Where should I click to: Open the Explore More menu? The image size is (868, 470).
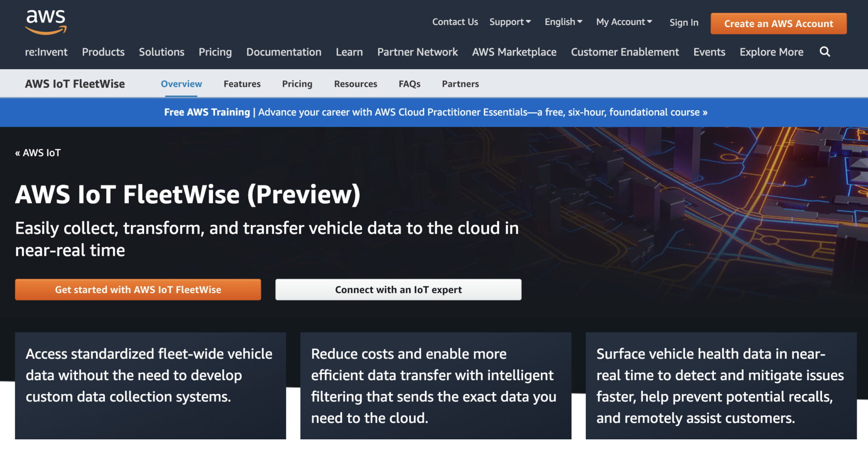pyautogui.click(x=771, y=52)
